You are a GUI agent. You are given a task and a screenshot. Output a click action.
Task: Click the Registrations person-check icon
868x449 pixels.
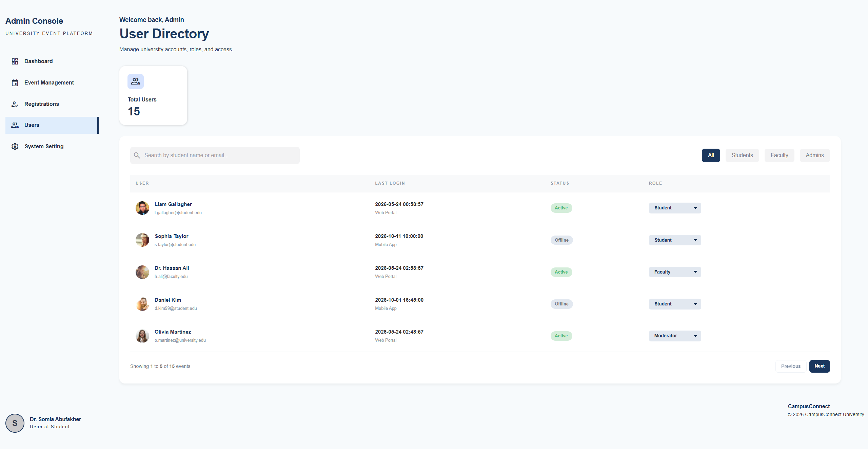pyautogui.click(x=15, y=104)
